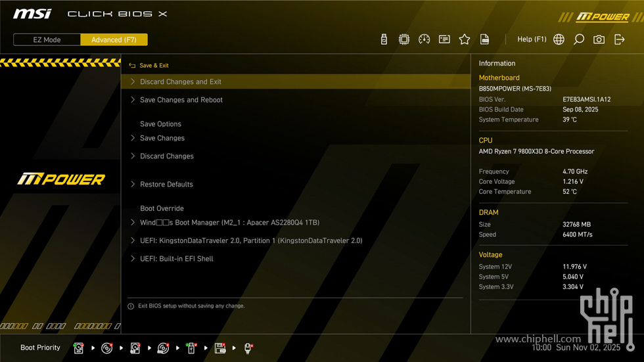This screenshot has height=362, width=644.
Task: Boot from Windows Boot Manager Apacer AS2280Q4
Action: [229, 223]
